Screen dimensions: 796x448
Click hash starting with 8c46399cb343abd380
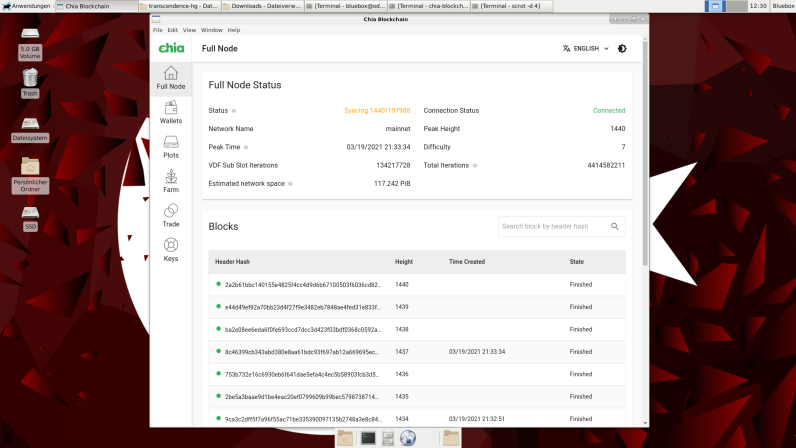tap(302, 352)
